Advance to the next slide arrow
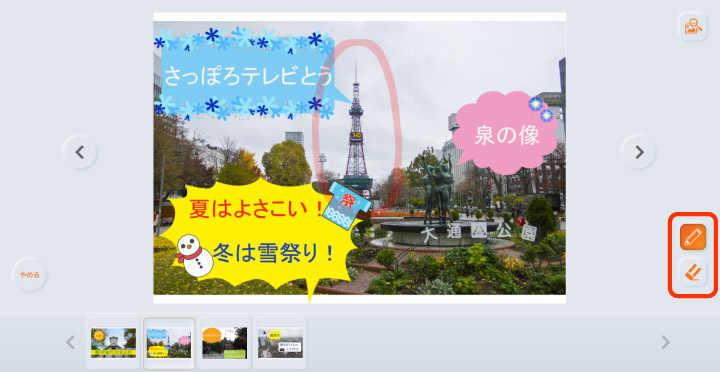The height and width of the screenshot is (372, 720). (x=638, y=152)
